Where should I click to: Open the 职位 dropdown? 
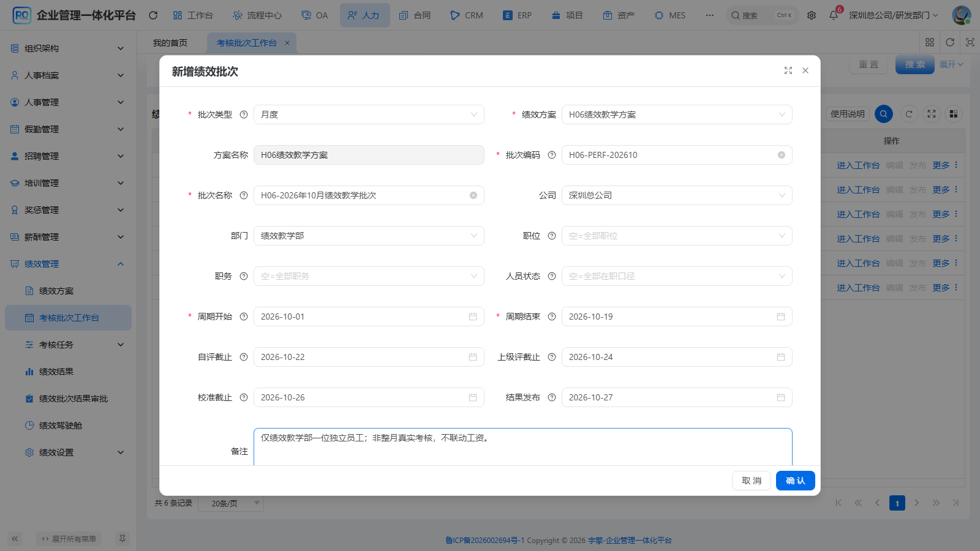pos(677,236)
